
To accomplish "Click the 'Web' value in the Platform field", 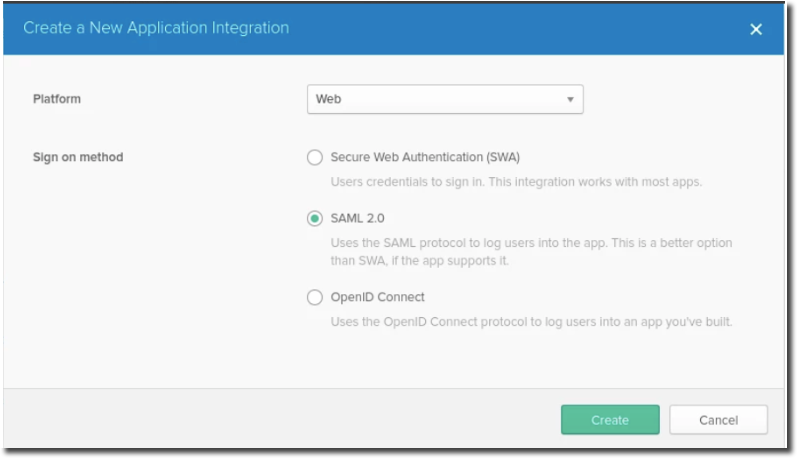I will [x=329, y=99].
